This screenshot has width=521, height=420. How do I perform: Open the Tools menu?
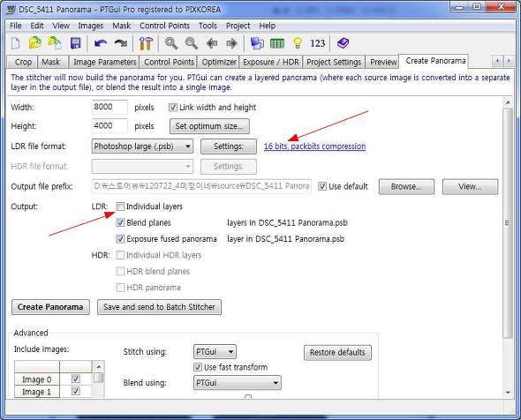point(208,26)
